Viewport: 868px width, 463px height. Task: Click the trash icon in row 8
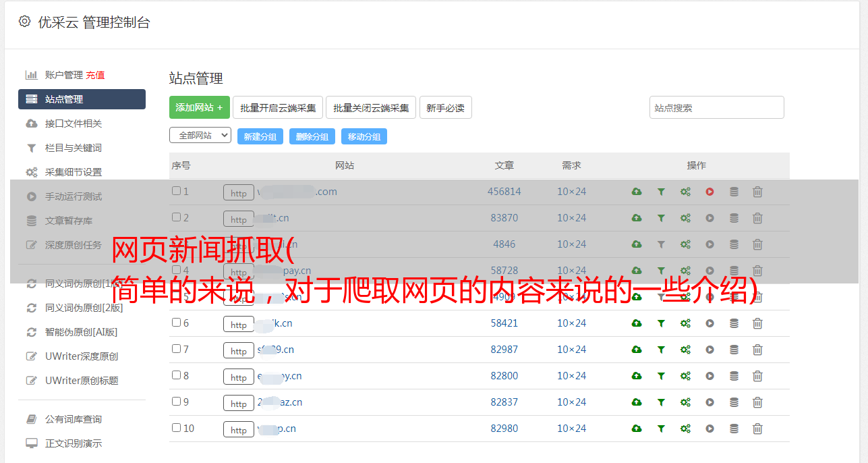(x=757, y=376)
